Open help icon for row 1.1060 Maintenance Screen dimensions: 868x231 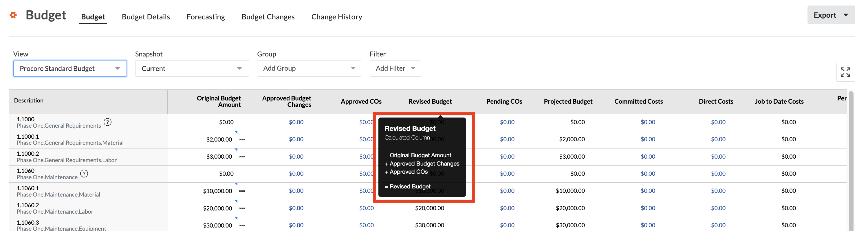point(84,173)
